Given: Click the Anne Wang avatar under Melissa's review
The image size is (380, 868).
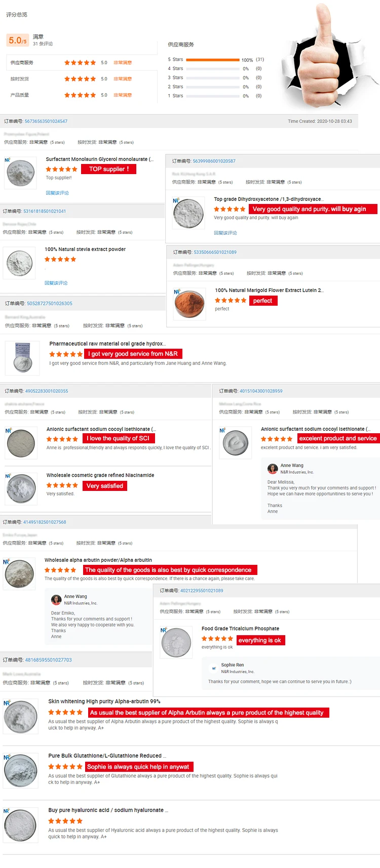Looking at the screenshot, I should coord(273,468).
